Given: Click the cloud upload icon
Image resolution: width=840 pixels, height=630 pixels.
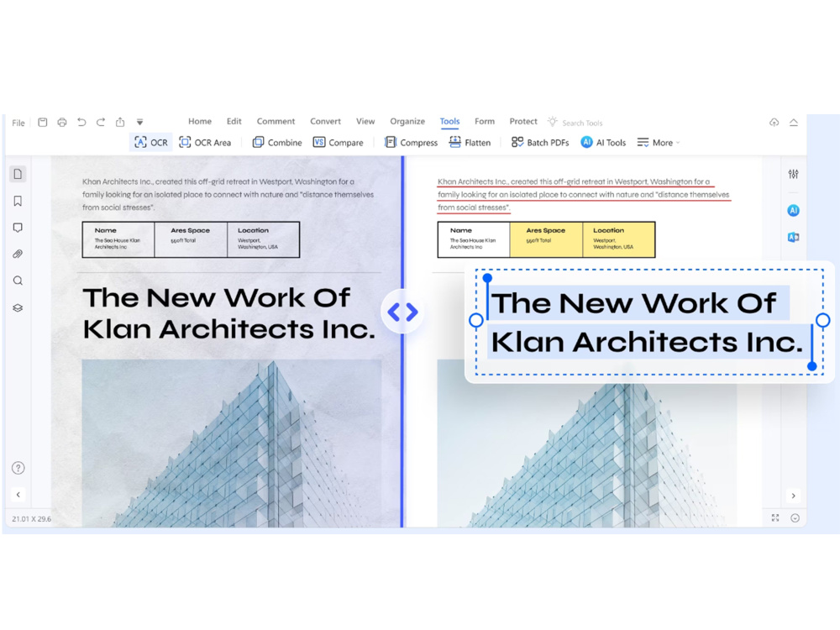Looking at the screenshot, I should click(774, 123).
